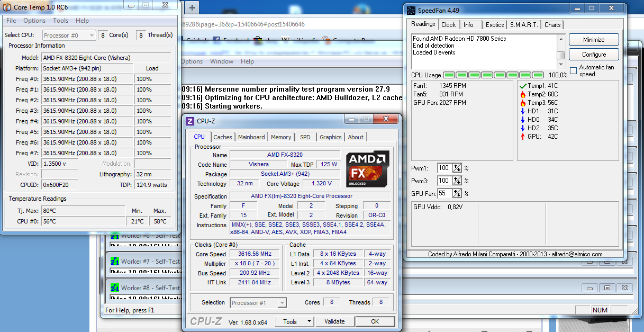Select the Readings tab in SpeedFan
644x332 pixels.
pyautogui.click(x=423, y=24)
